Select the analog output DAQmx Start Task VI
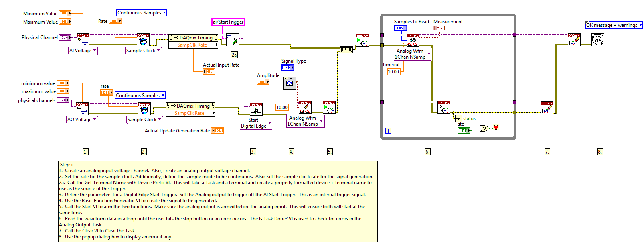644x250 pixels. click(x=329, y=107)
